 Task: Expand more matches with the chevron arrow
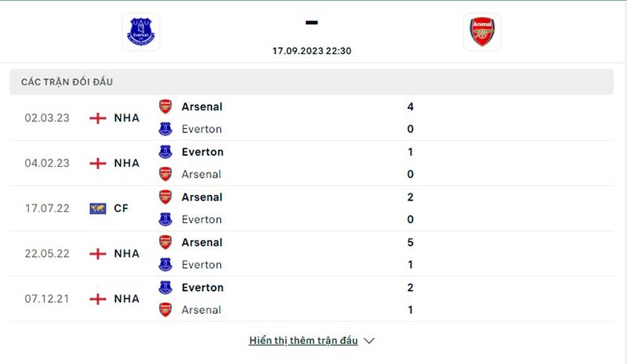click(x=370, y=341)
